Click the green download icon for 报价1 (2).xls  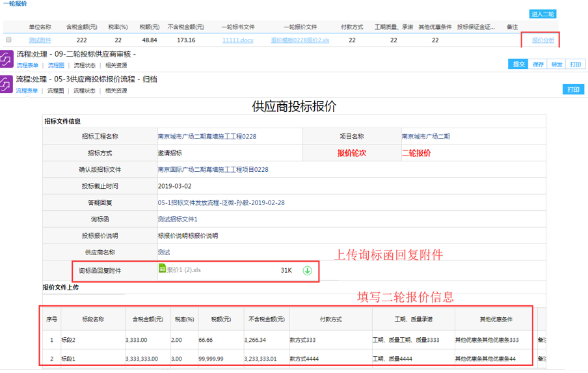click(x=307, y=271)
